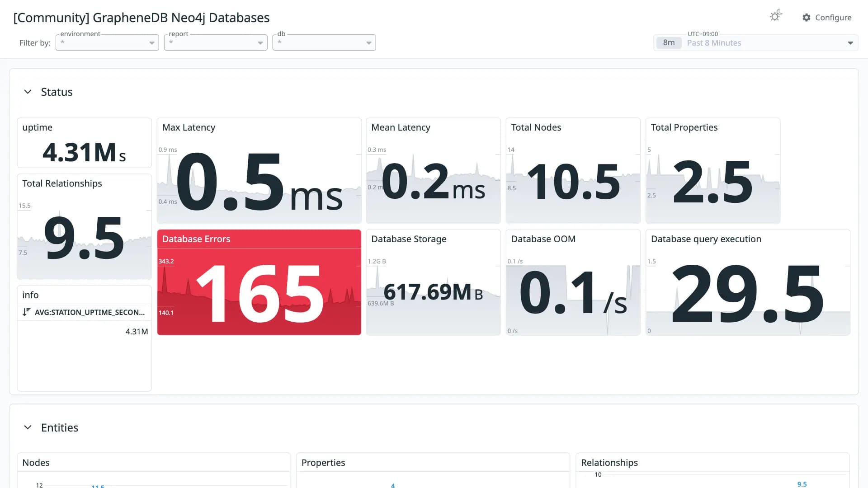Click the dashboard title GrapheneDB Neo4j Databases
This screenshot has width=868, height=488.
point(142,18)
